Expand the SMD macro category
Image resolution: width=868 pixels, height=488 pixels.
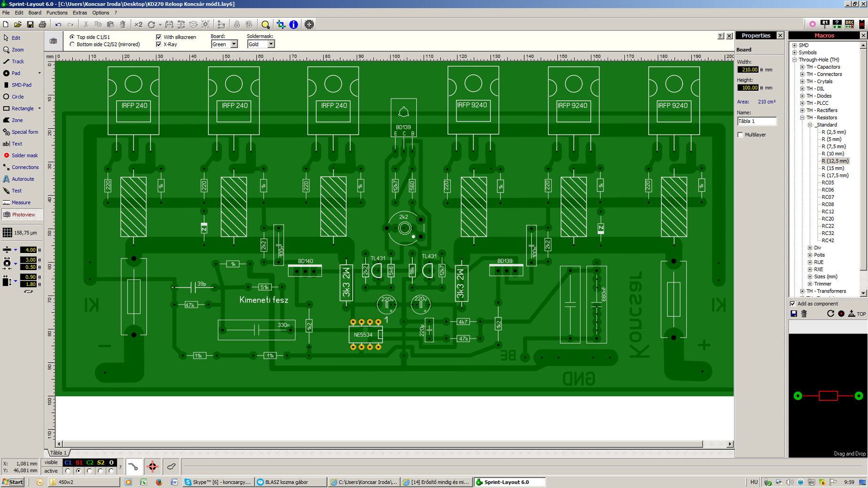(x=795, y=45)
